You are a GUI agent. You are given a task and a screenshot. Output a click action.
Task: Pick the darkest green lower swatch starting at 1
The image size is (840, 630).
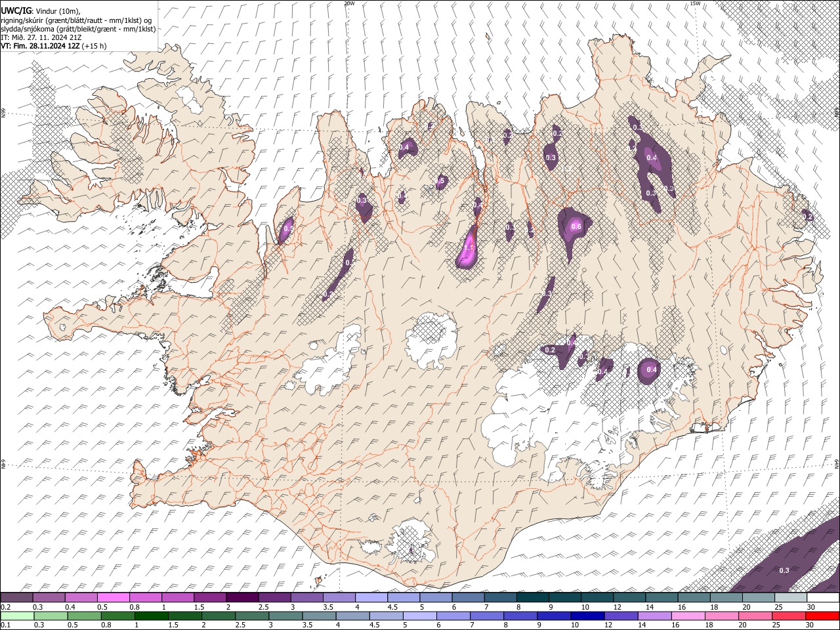[151, 616]
